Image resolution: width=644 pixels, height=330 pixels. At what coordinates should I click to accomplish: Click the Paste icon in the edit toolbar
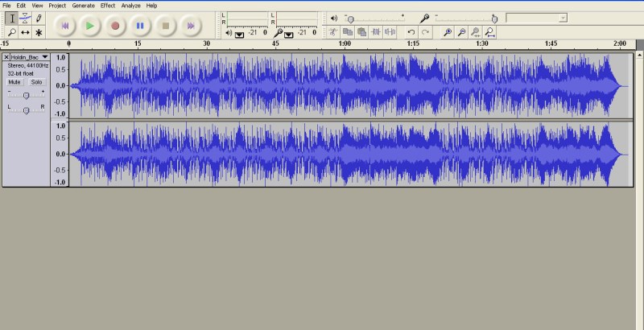click(361, 32)
